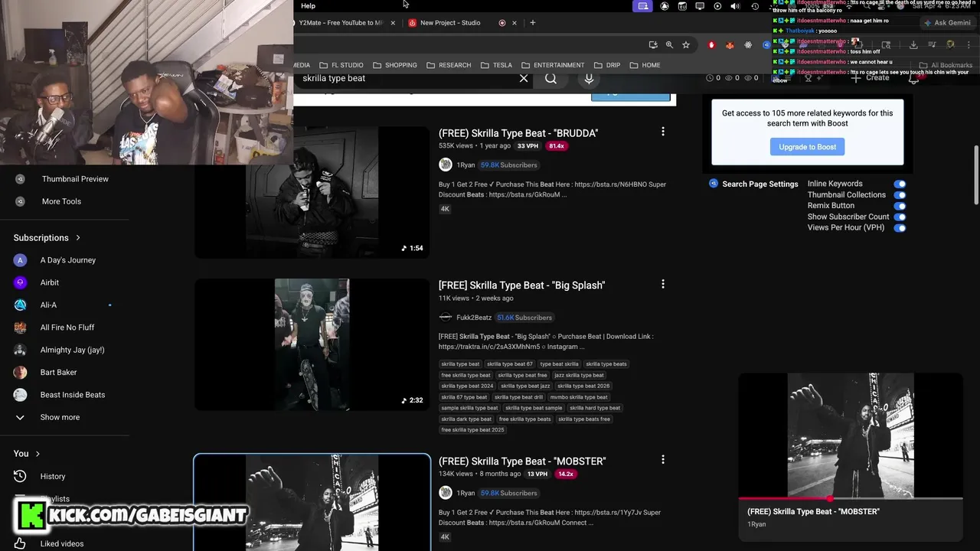This screenshot has height=551, width=980.
Task: Click Fukk2Beatz channel avatar
Action: (445, 317)
